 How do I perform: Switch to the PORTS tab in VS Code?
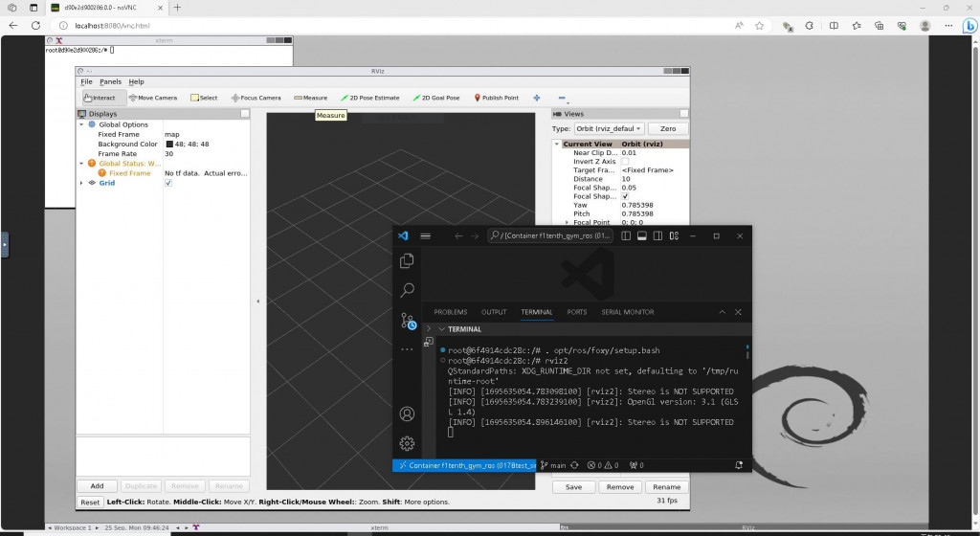(577, 312)
